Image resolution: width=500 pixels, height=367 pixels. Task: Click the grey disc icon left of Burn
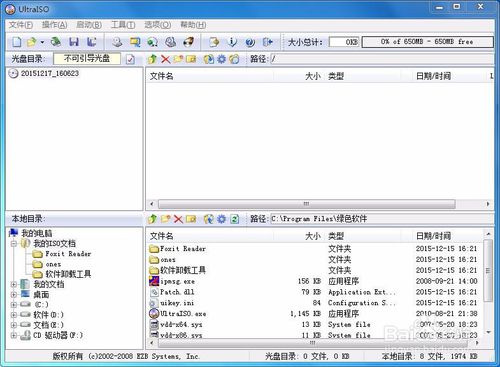click(171, 42)
